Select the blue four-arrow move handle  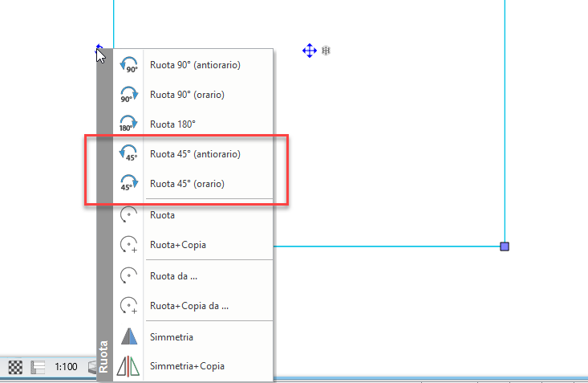[x=310, y=51]
